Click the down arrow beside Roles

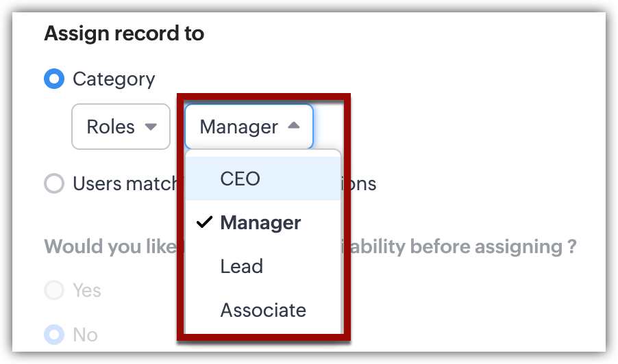[151, 127]
